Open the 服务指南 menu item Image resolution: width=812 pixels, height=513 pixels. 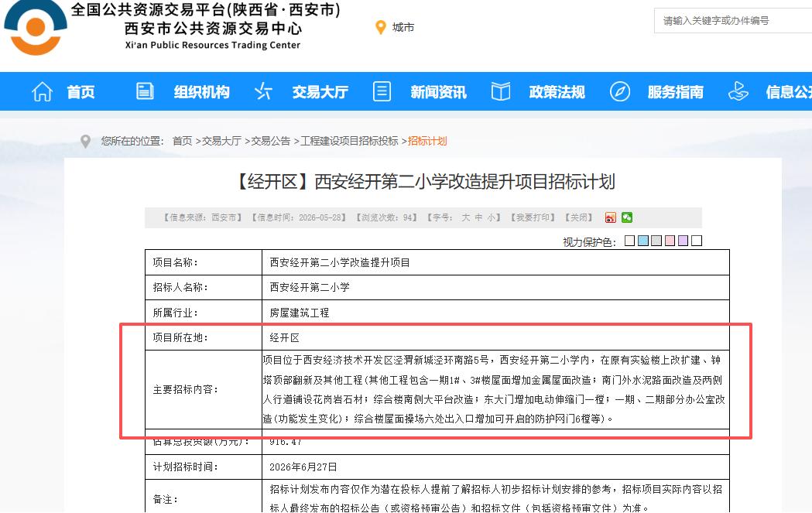tap(676, 92)
